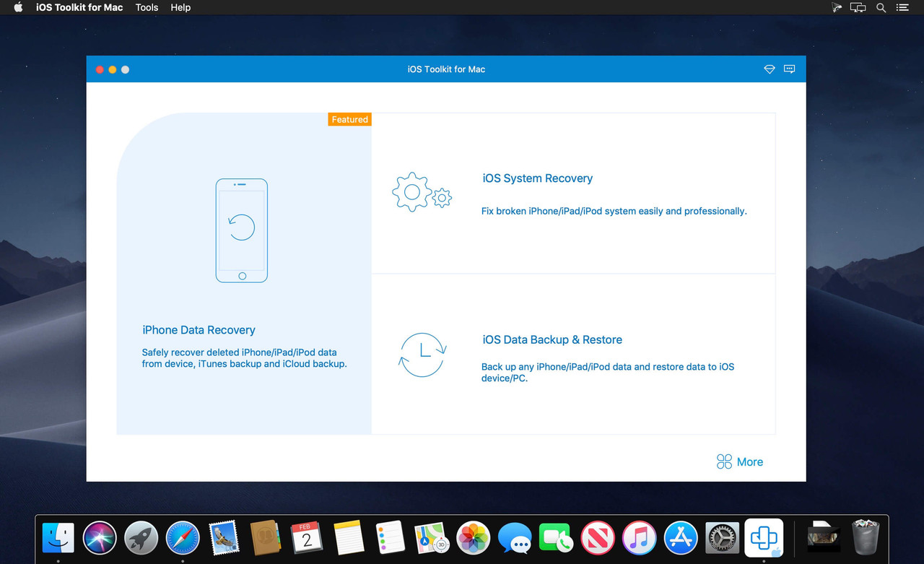The image size is (924, 564).
Task: Open the iPhone Data Recovery tool
Action: pos(199,330)
